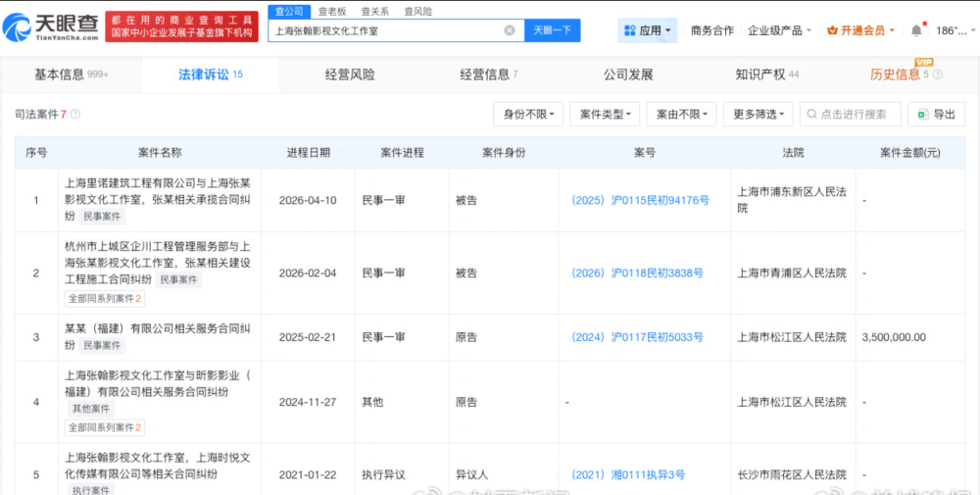Click date 2025-02-21
Screen dimensions: 980x495
coord(308,337)
